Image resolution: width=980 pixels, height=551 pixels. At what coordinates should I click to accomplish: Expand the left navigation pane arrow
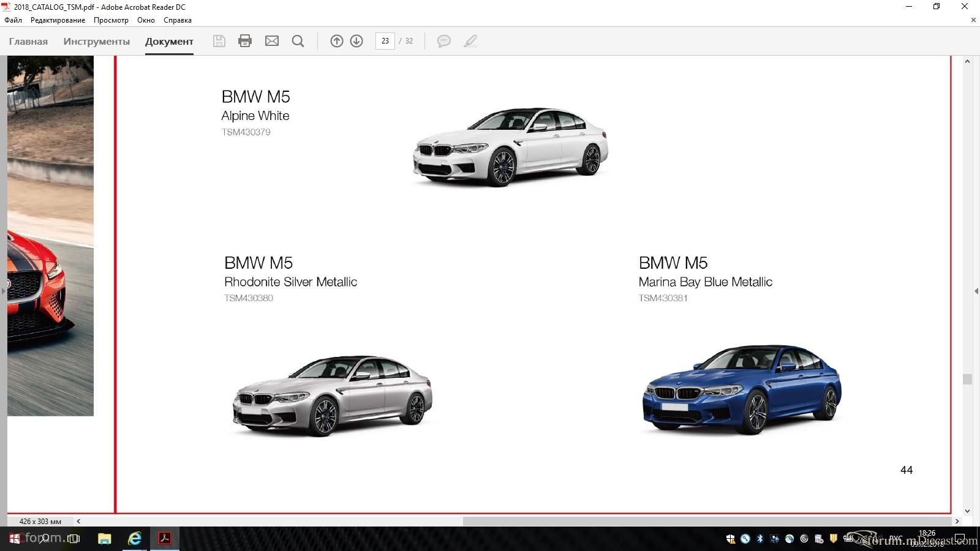[x=3, y=291]
